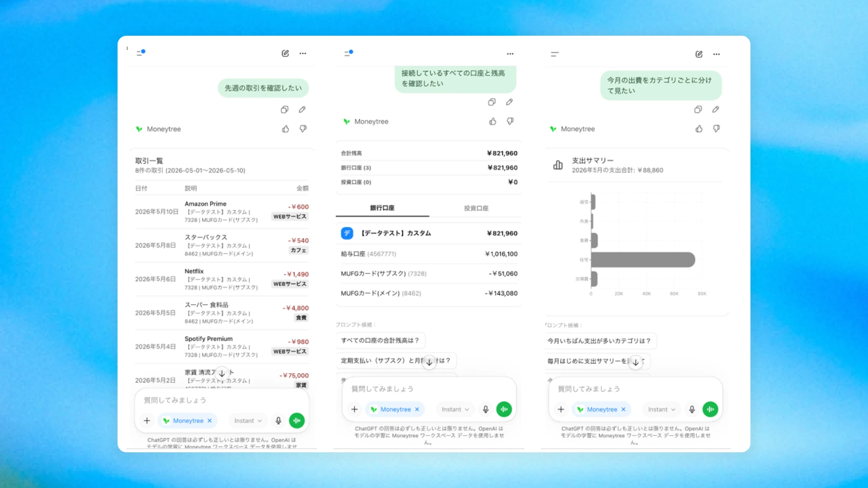Jump to bottom arrow in middle panel

(429, 362)
